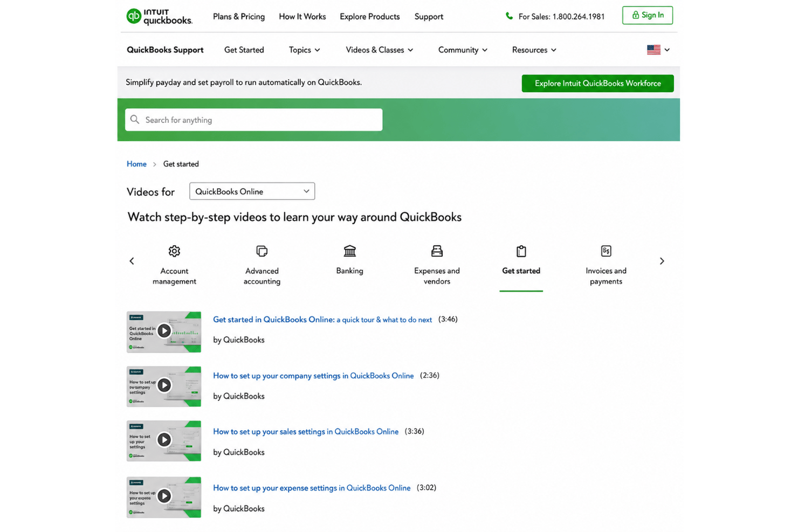Open How to set up expense settings link

pyautogui.click(x=312, y=488)
